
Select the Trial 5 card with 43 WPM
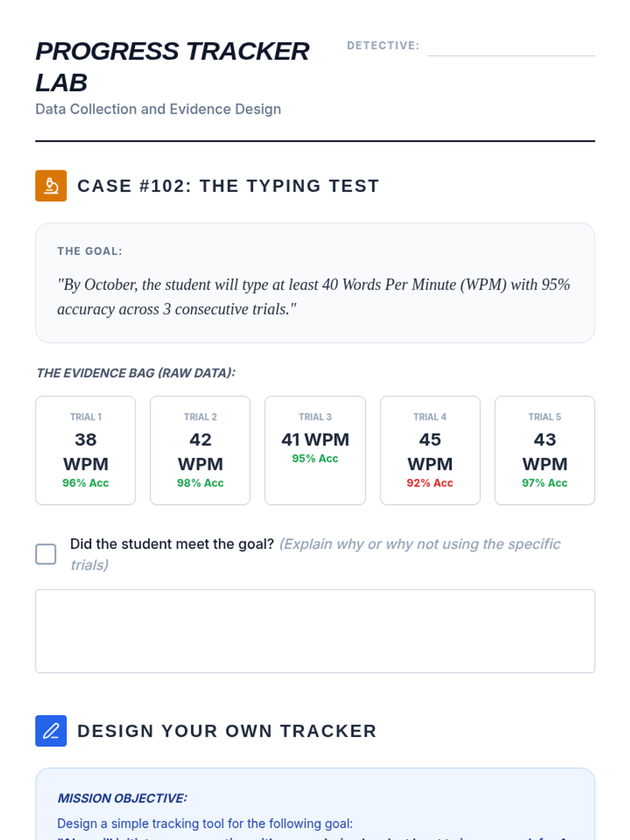tap(544, 450)
